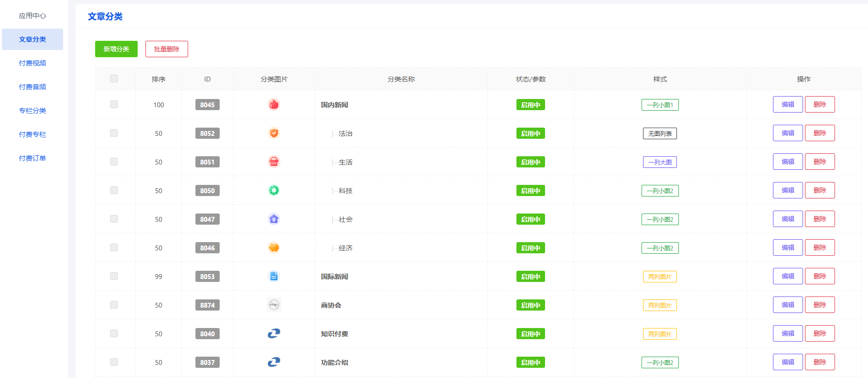The image size is (868, 378).
Task: Click the red basket icon for 生活
Action: 274,162
